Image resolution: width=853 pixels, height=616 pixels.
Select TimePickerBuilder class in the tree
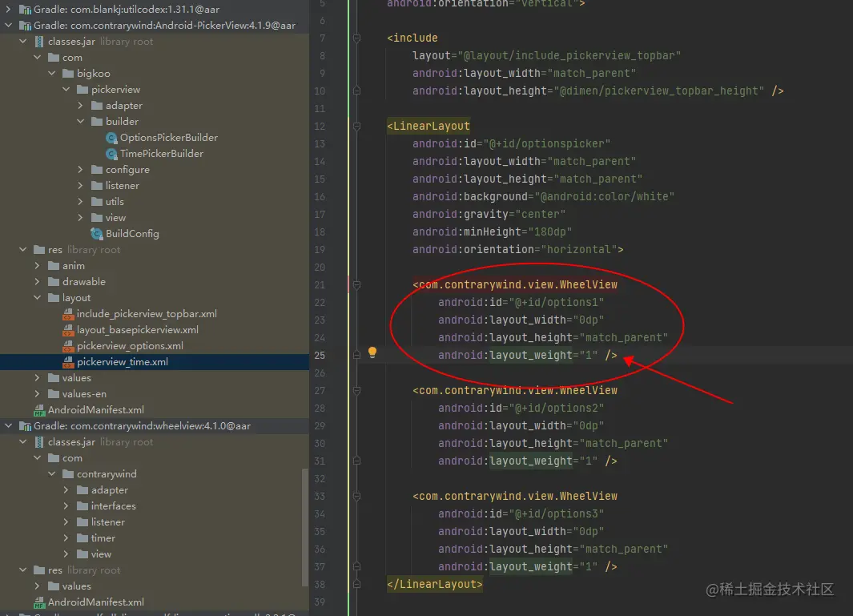pyautogui.click(x=162, y=154)
